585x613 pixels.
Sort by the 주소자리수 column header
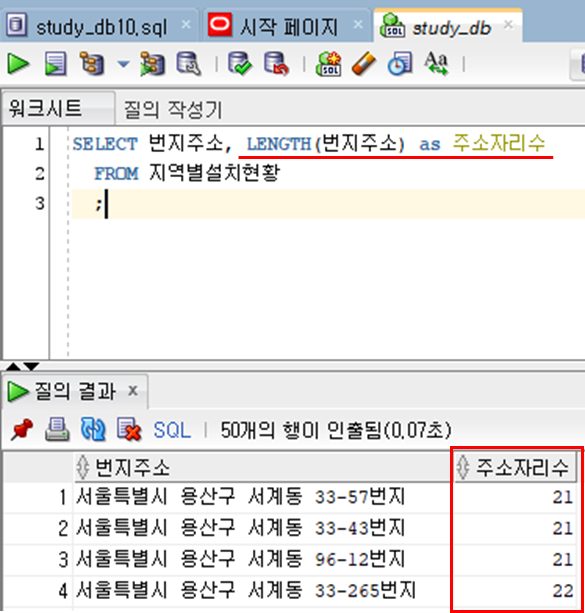click(x=515, y=468)
